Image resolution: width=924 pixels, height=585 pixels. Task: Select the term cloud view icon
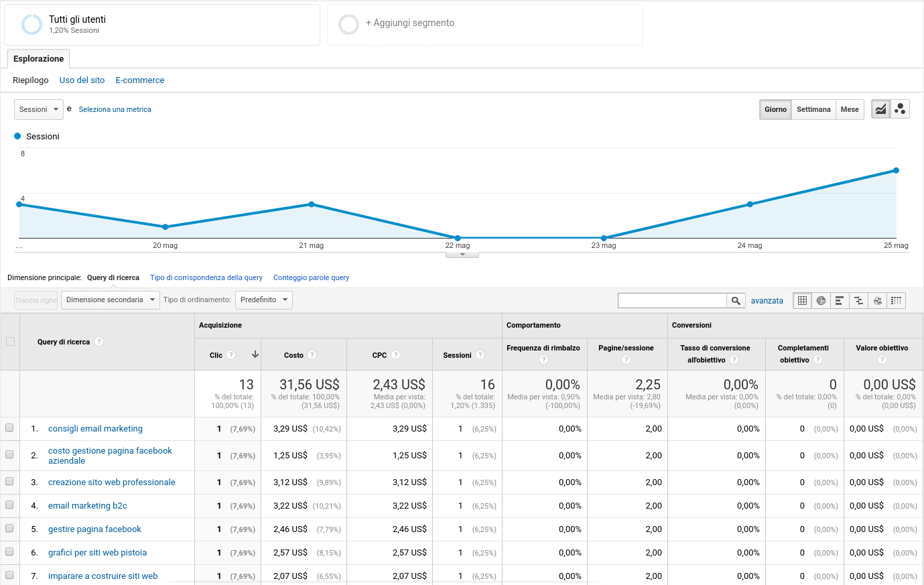coord(877,301)
